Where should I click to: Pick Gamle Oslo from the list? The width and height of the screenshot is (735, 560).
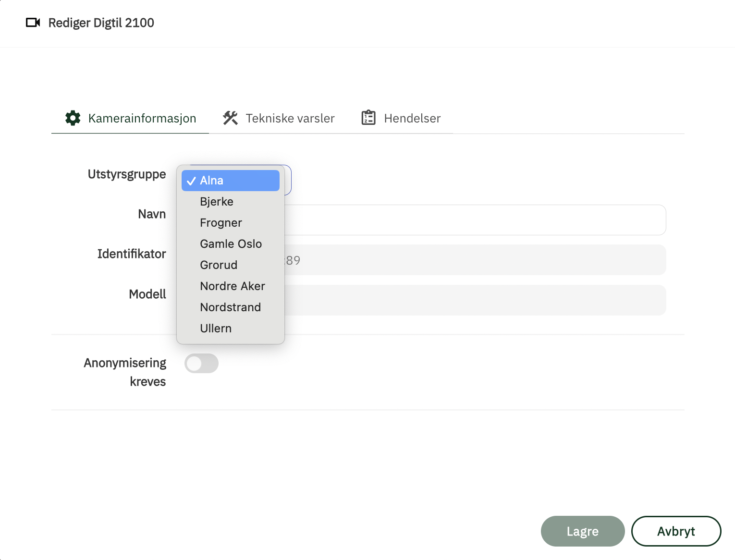tap(231, 244)
